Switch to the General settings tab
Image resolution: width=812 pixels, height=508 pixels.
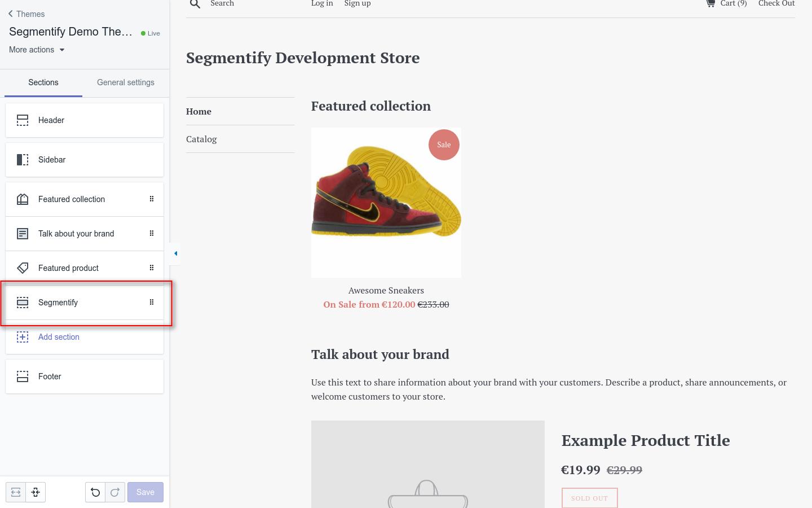(126, 82)
